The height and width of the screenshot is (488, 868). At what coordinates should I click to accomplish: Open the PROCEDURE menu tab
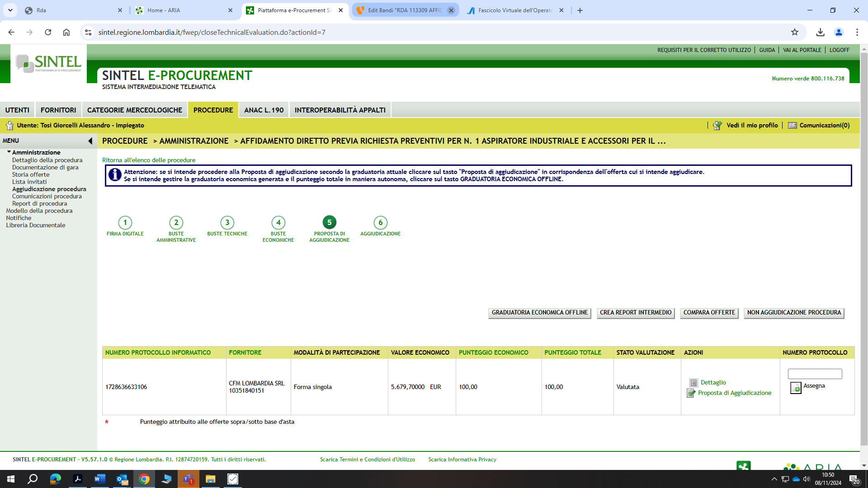coord(213,110)
